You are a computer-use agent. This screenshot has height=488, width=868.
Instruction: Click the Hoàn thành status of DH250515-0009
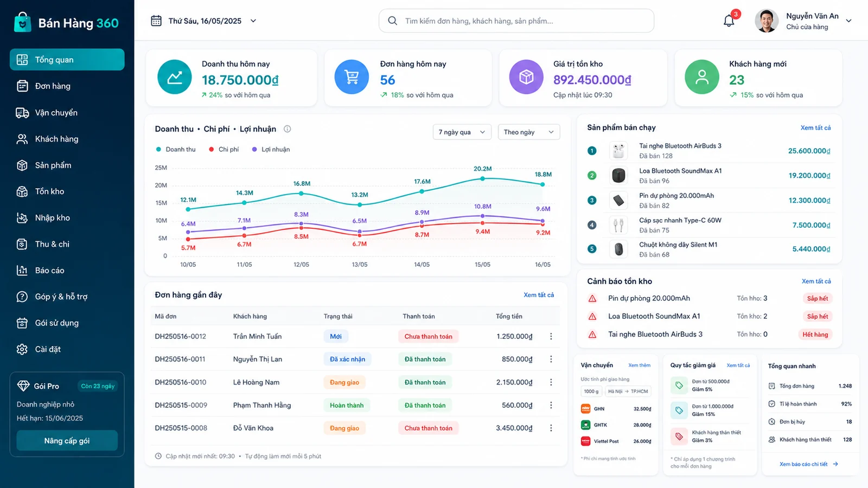coord(347,405)
